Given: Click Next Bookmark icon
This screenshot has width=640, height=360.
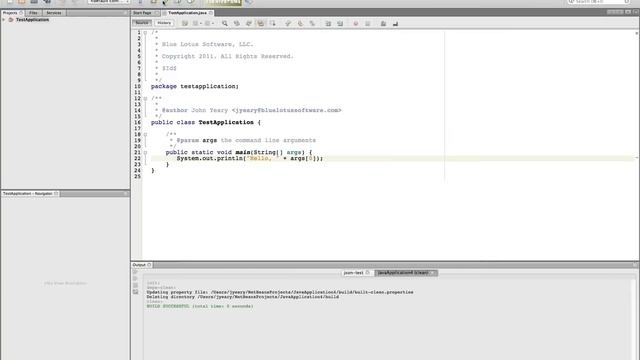Looking at the screenshot, I should click(300, 24).
